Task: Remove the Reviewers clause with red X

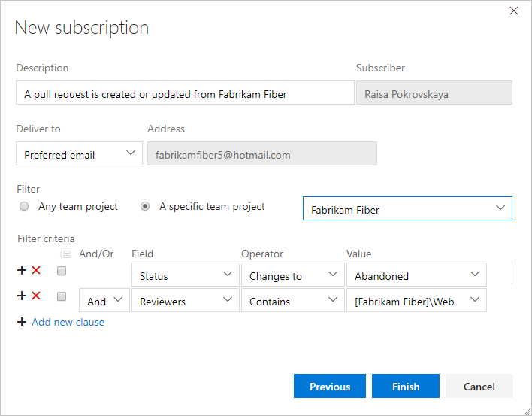Action: click(36, 296)
